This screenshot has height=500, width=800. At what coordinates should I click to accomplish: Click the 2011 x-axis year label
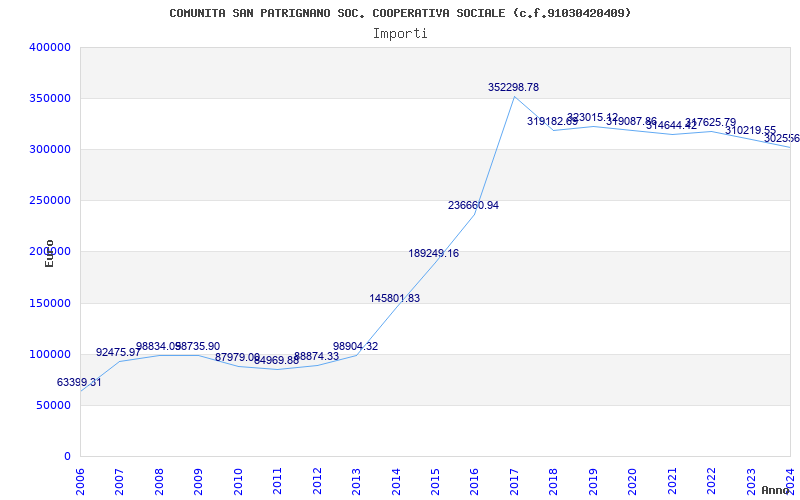[x=277, y=481]
